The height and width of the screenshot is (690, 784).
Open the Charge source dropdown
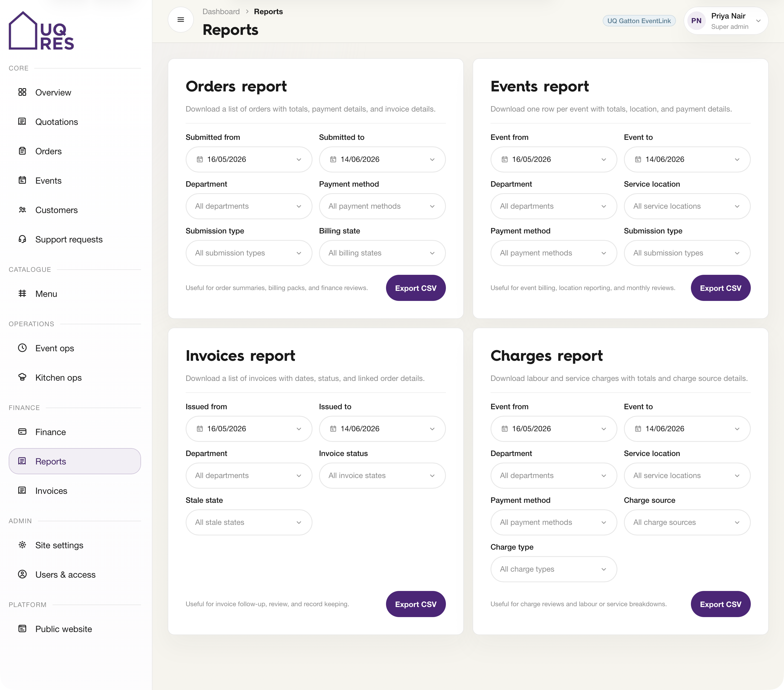pyautogui.click(x=687, y=522)
